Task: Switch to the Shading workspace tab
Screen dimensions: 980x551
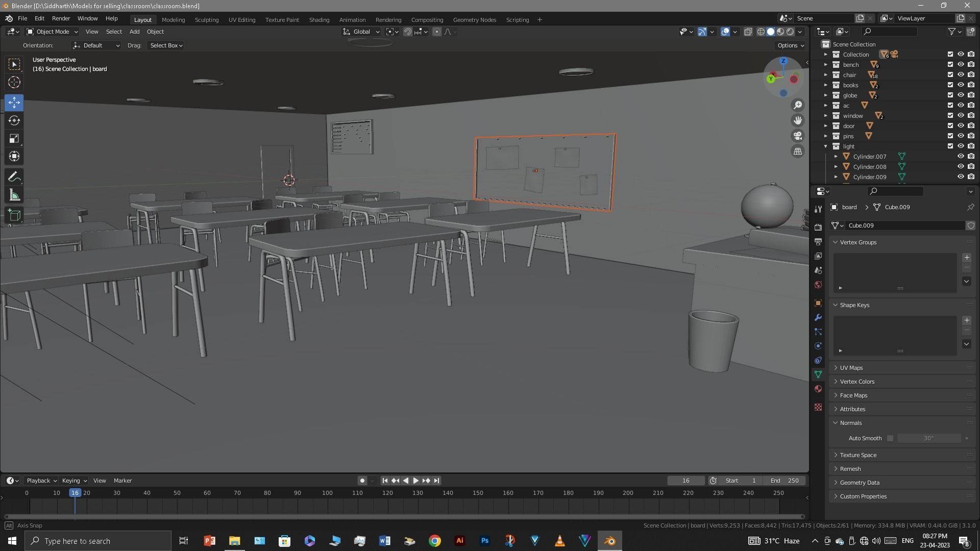Action: pos(319,20)
